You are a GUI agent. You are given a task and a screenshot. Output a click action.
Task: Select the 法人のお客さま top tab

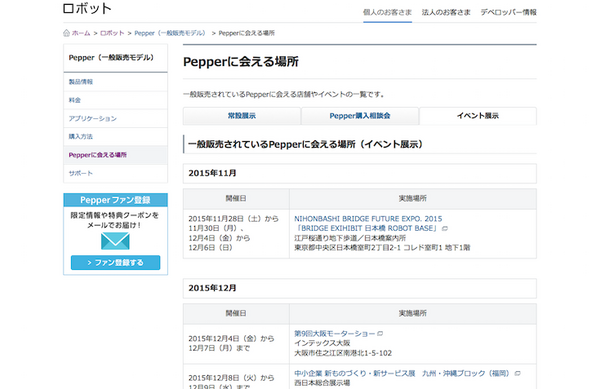446,12
